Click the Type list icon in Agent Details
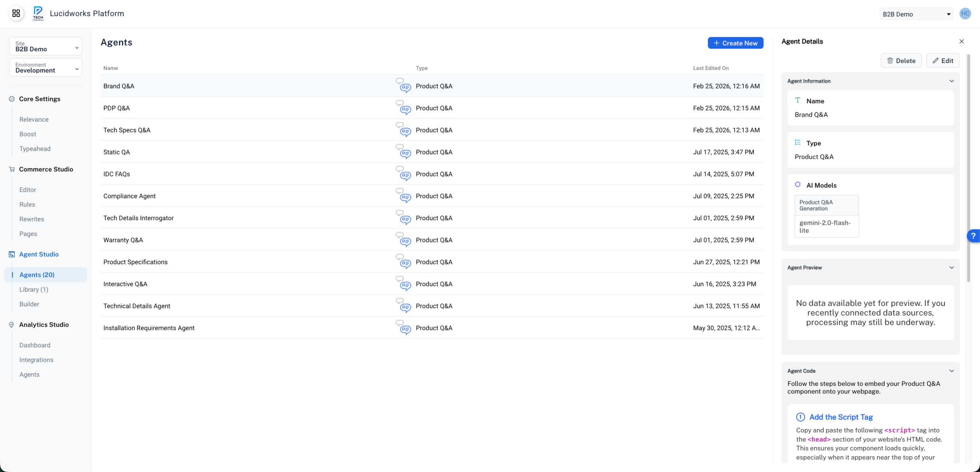Viewport: 980px width, 472px height. [798, 142]
